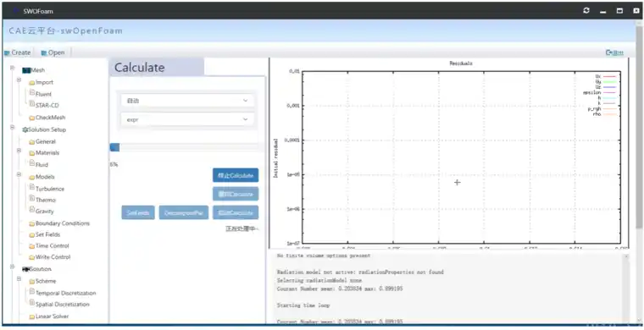Open the Models folder icon
This screenshot has height=330, width=644.
pyautogui.click(x=31, y=177)
